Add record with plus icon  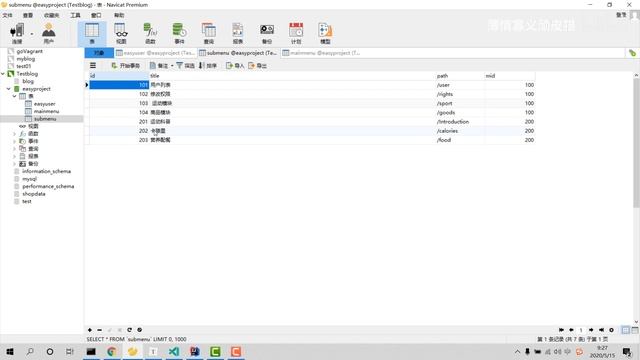coord(90,330)
